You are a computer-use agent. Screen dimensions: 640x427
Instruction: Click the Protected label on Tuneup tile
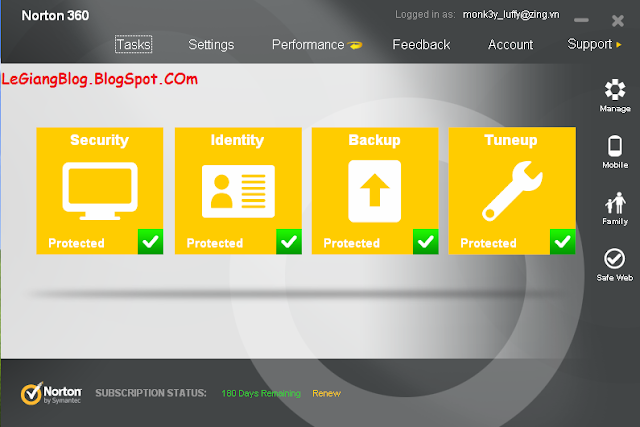489,243
